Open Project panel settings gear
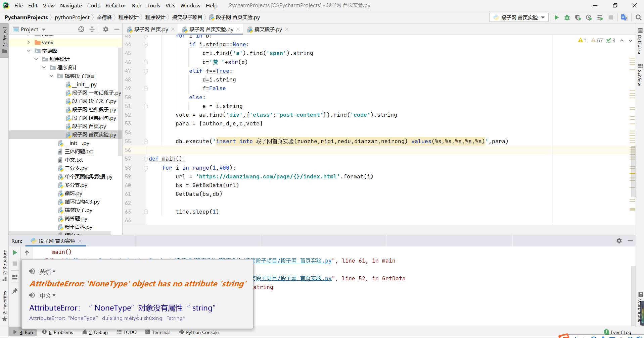Image resolution: width=644 pixels, height=338 pixels. [x=106, y=29]
